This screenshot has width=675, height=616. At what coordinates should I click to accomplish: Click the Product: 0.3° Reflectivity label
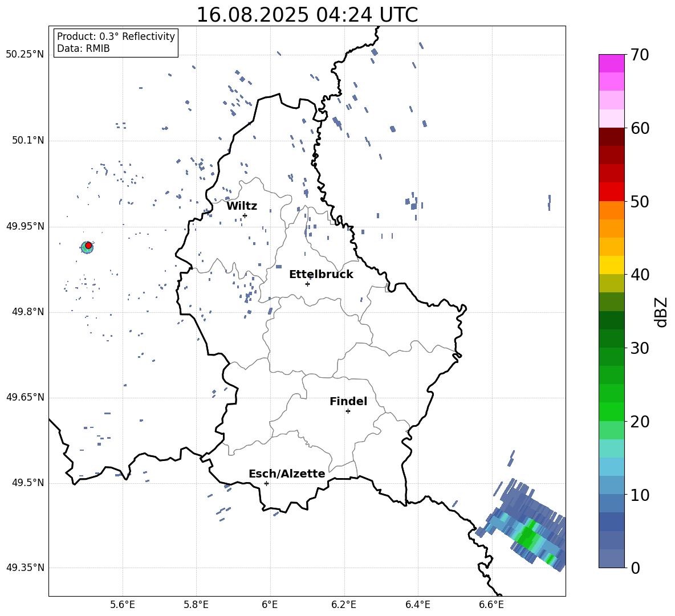(116, 36)
